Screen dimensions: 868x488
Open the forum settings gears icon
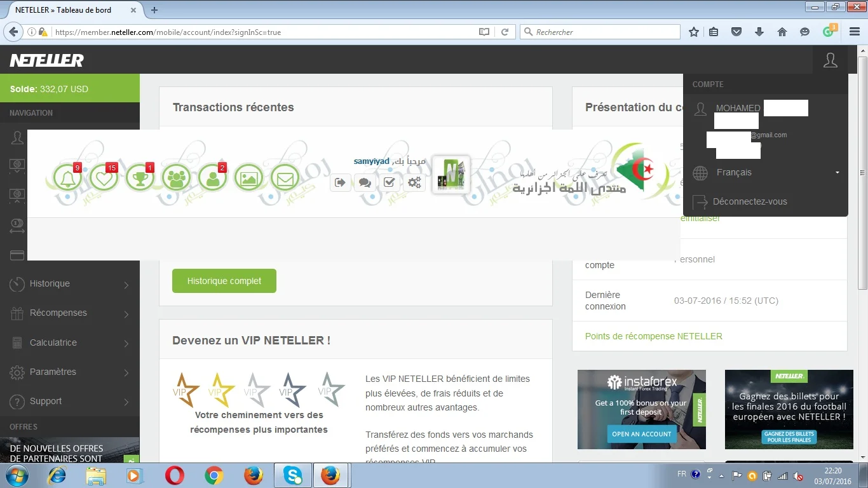coord(414,183)
